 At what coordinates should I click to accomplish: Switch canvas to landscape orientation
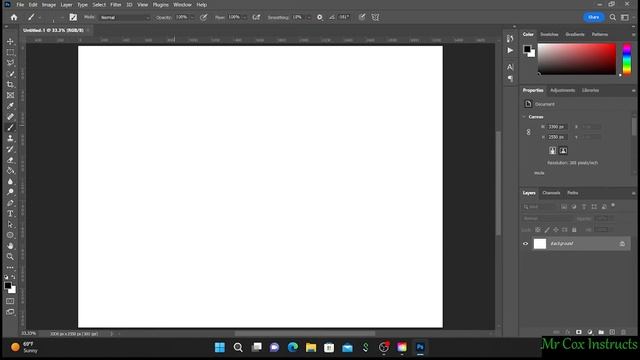[x=563, y=151]
